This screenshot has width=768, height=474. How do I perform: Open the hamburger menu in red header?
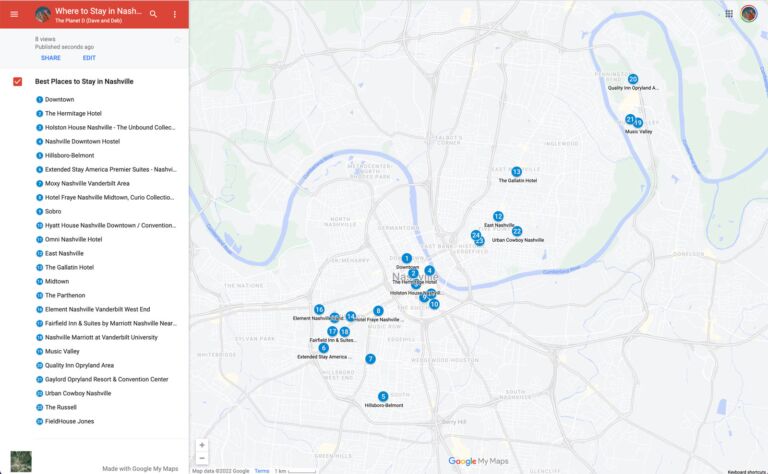14,14
